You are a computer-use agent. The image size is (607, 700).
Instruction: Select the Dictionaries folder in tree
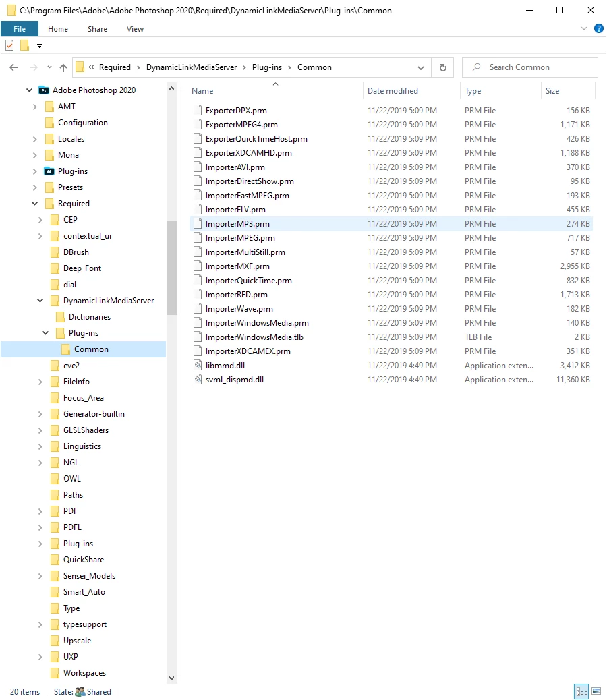89,317
